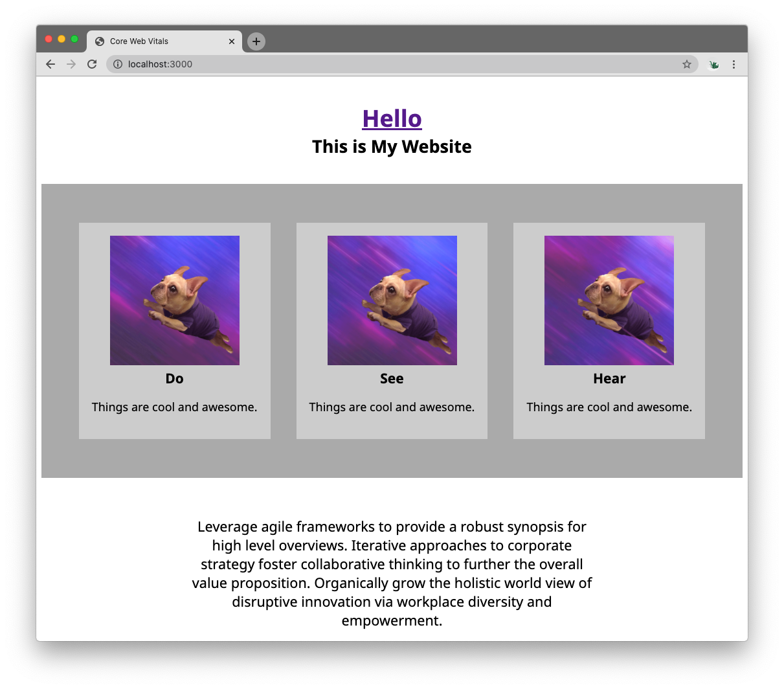Click 'Things are cool' text under See
Viewport: 784px width, 689px height.
[392, 407]
